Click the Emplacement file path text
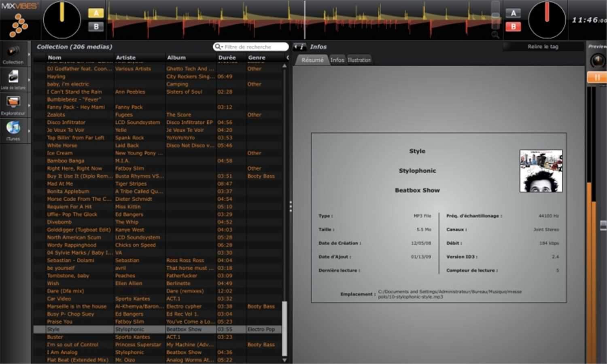 point(450,294)
